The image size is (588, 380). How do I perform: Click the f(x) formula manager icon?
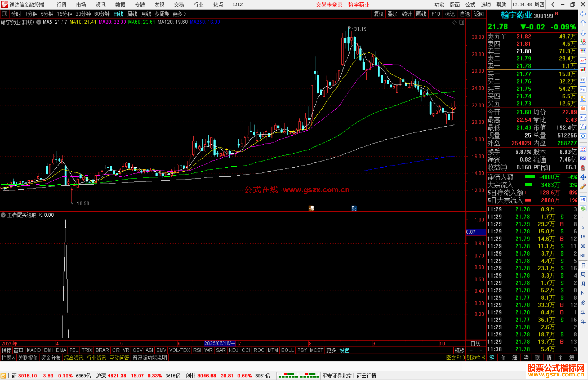coord(583,127)
